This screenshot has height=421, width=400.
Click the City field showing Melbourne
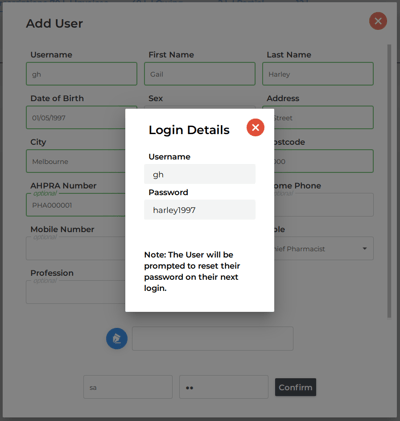coord(76,161)
